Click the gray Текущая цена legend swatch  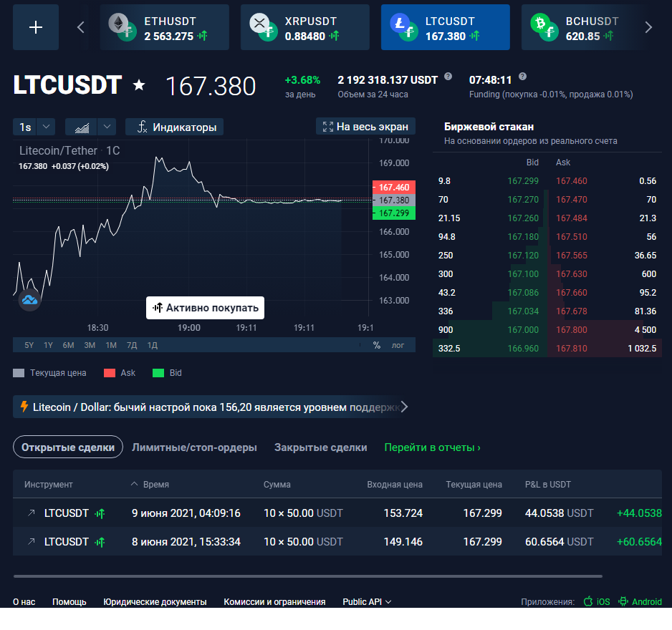(19, 373)
